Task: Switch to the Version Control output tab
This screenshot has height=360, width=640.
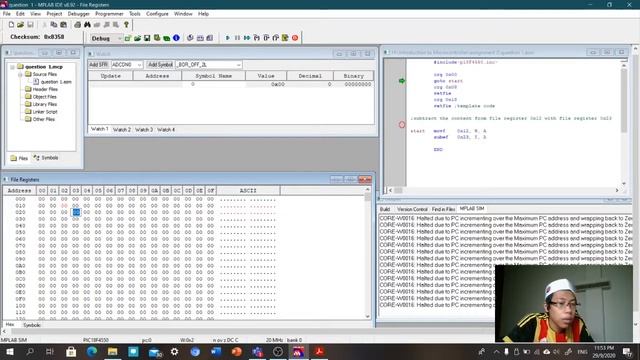Action: [x=412, y=209]
